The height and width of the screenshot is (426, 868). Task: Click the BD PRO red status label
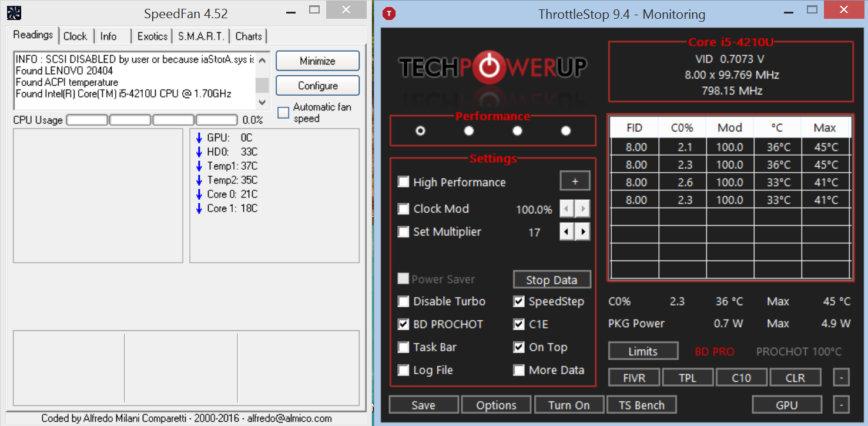tap(715, 351)
